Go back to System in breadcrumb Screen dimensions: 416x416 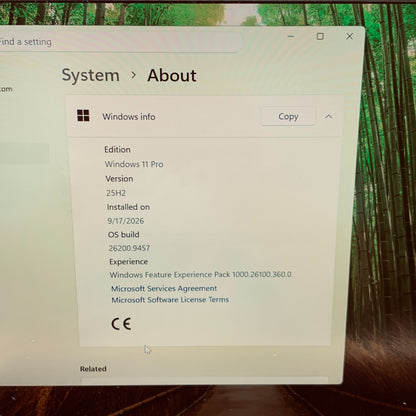pos(91,75)
